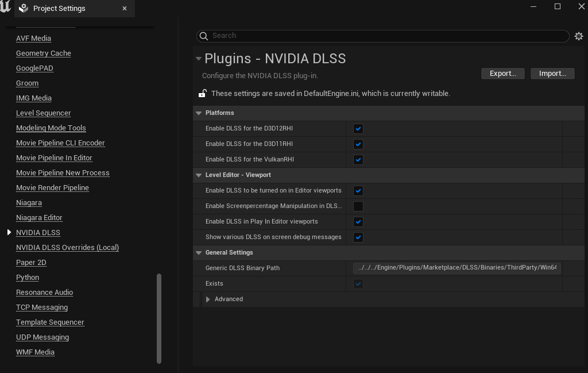Open Resonance Audio settings
Image resolution: width=588 pixels, height=373 pixels.
44,293
